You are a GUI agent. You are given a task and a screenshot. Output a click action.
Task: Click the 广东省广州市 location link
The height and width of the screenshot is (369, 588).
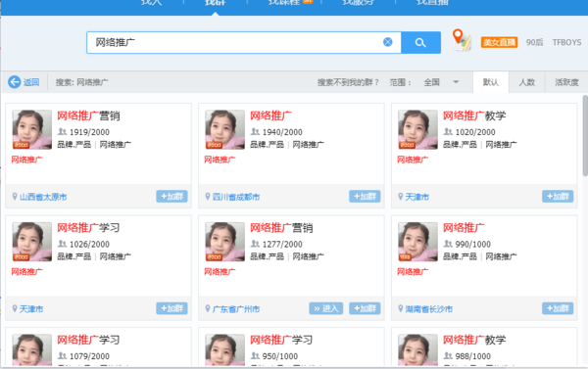pos(236,308)
